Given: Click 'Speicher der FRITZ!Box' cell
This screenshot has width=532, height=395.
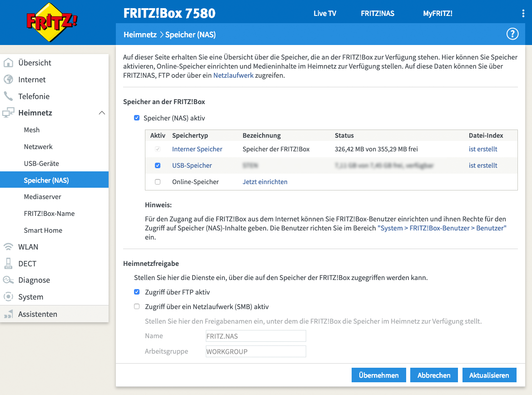Looking at the screenshot, I should click(276, 149).
